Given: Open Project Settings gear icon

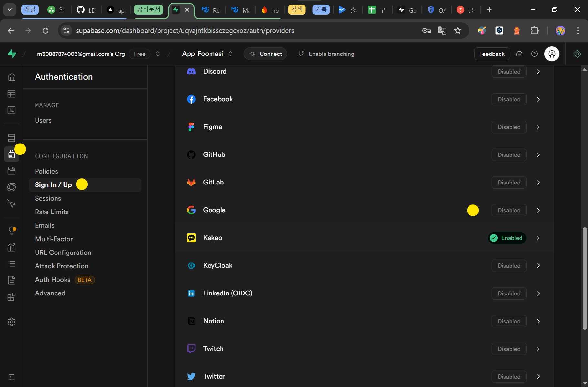Looking at the screenshot, I should point(12,322).
